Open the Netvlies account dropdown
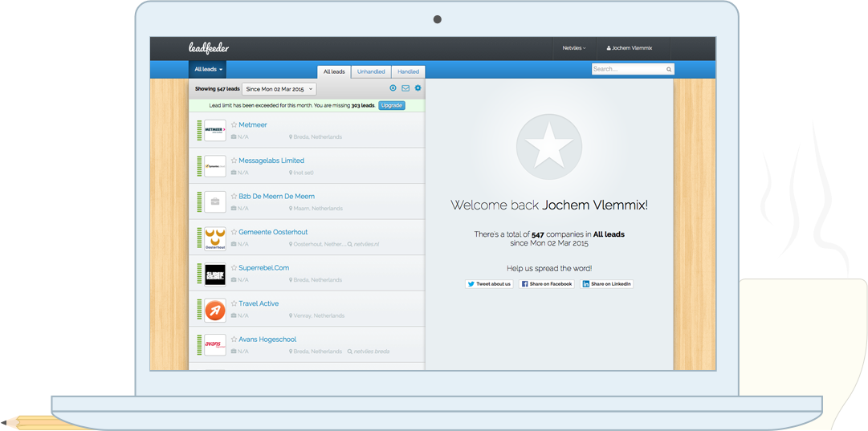 pos(574,48)
